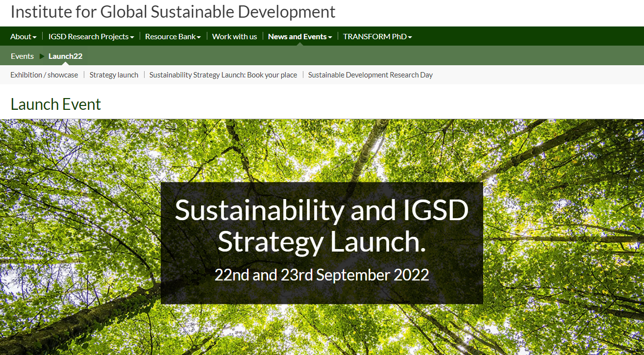Viewport: 644px width, 355px height.
Task: Select the News and Events menu label
Action: click(x=297, y=37)
